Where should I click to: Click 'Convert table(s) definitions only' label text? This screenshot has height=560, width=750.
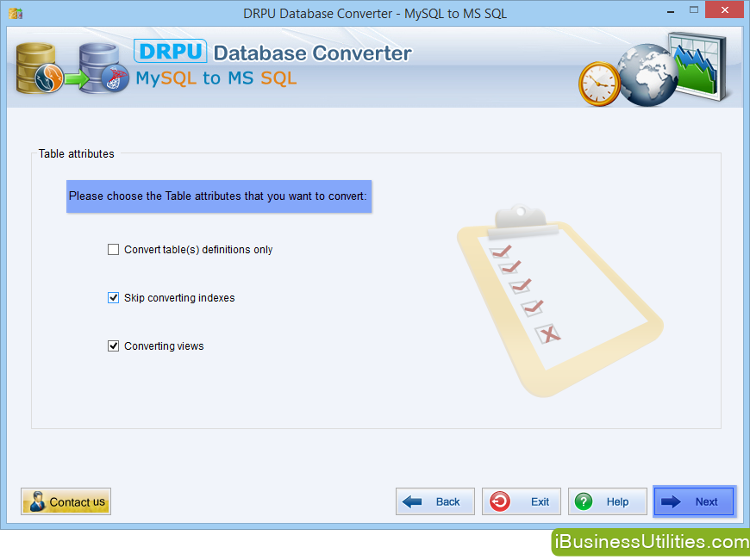coord(198,250)
